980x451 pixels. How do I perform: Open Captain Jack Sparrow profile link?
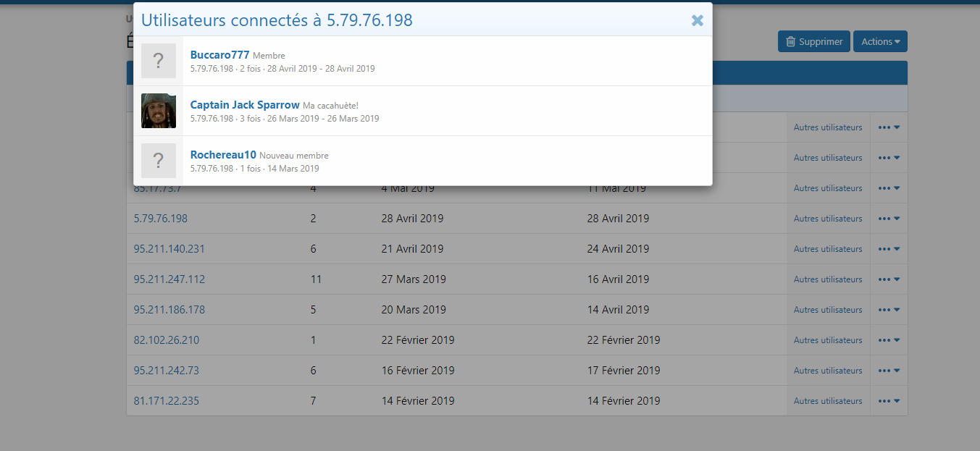(x=245, y=105)
